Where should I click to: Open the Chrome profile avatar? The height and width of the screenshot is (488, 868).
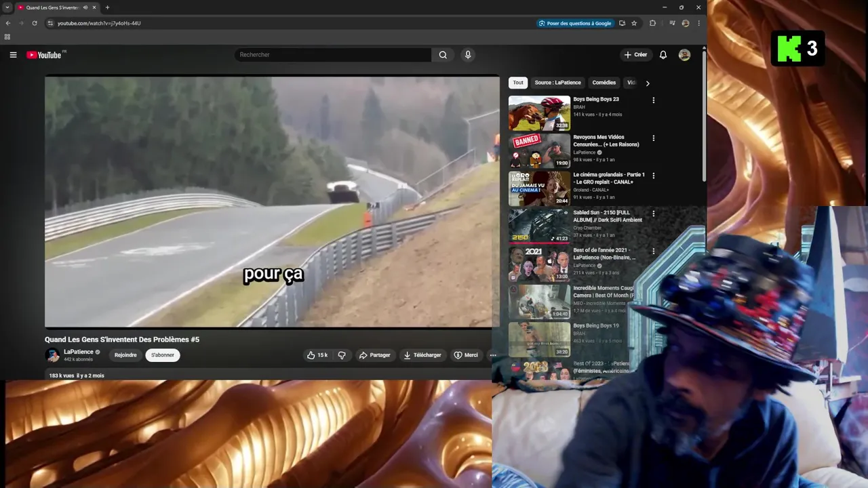click(686, 23)
